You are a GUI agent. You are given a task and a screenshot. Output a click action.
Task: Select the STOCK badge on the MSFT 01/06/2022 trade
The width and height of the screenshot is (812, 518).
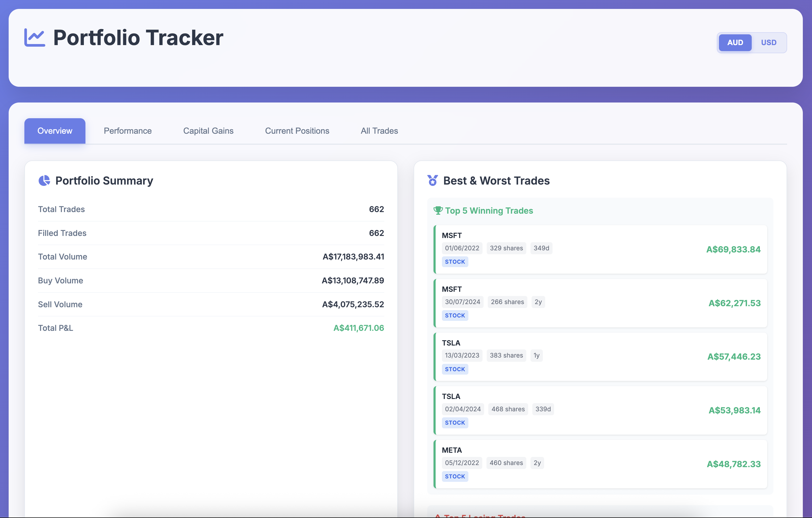(x=455, y=261)
